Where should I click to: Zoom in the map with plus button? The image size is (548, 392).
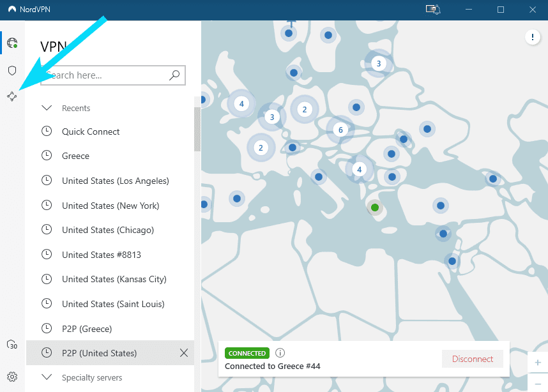[x=538, y=363]
